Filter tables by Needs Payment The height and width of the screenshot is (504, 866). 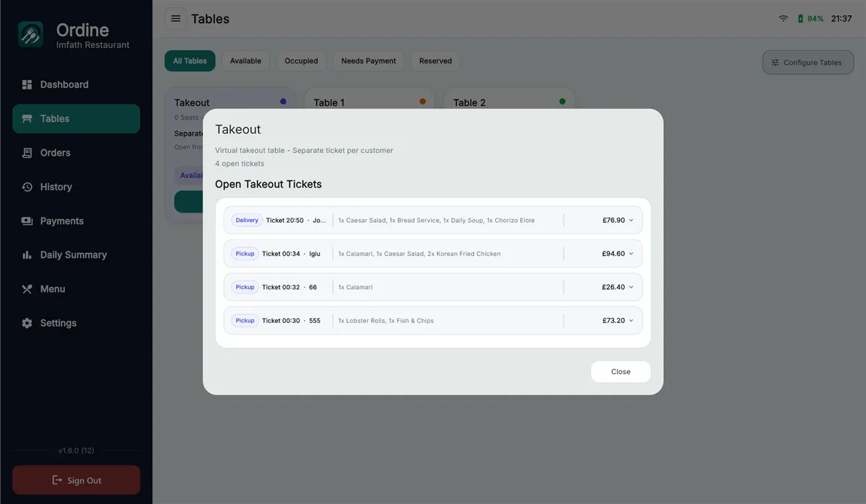369,61
